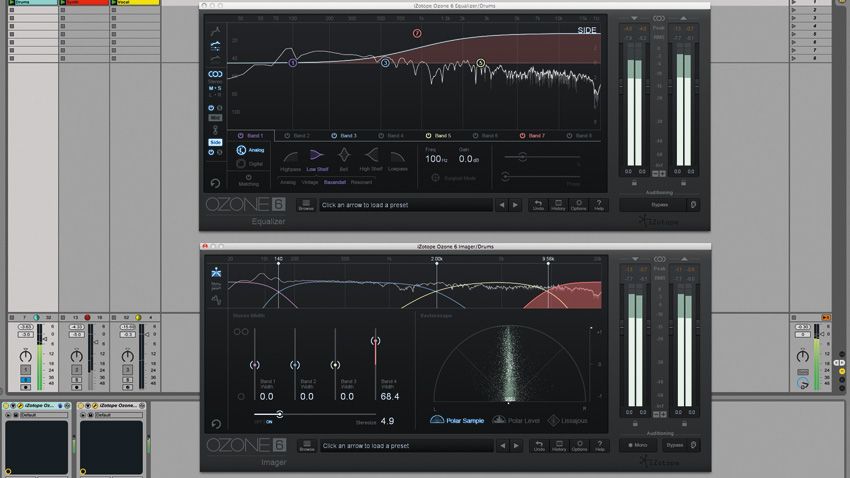Select the Lissajous vectorscope view
The width and height of the screenshot is (850, 478).
568,420
